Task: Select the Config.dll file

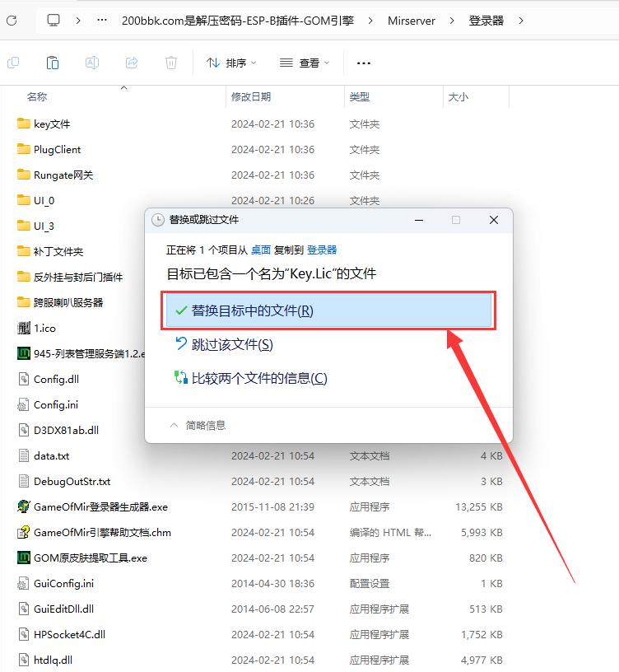Action: click(48, 380)
